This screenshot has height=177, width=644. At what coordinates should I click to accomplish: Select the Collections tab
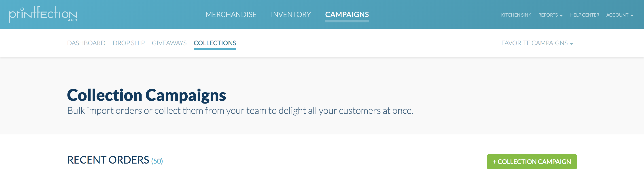(x=215, y=43)
